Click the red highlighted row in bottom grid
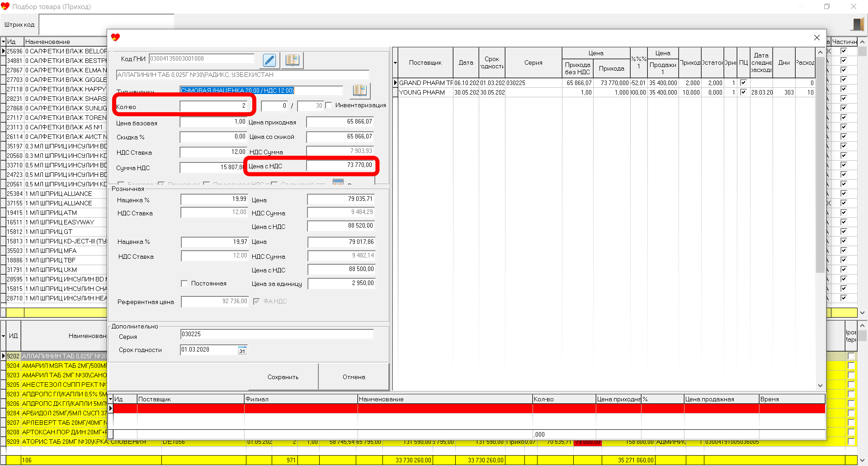The image size is (868, 466). click(x=469, y=409)
